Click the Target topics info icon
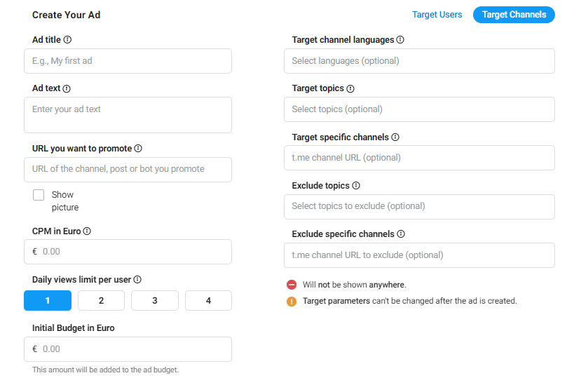Viewport: 588px width, 385px height. [350, 88]
